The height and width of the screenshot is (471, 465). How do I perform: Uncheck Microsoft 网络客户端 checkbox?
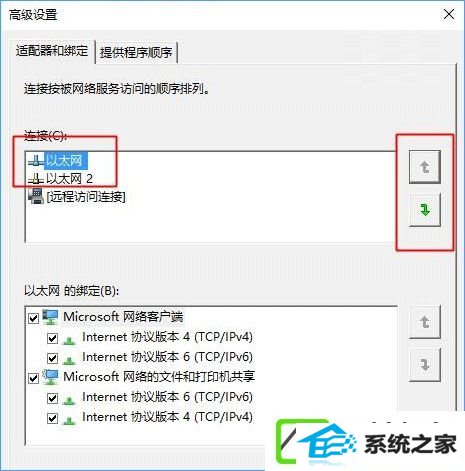tap(33, 318)
